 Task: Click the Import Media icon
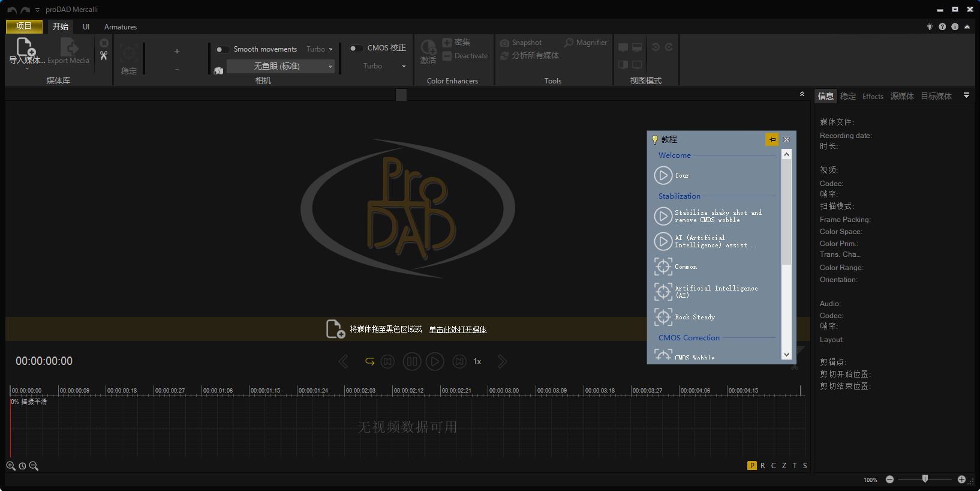[x=26, y=47]
